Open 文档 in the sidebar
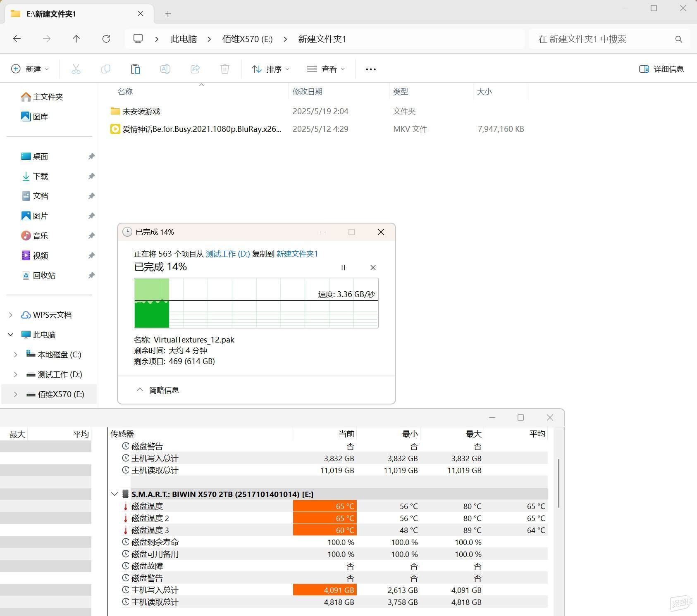This screenshot has width=697, height=616. 34,196
